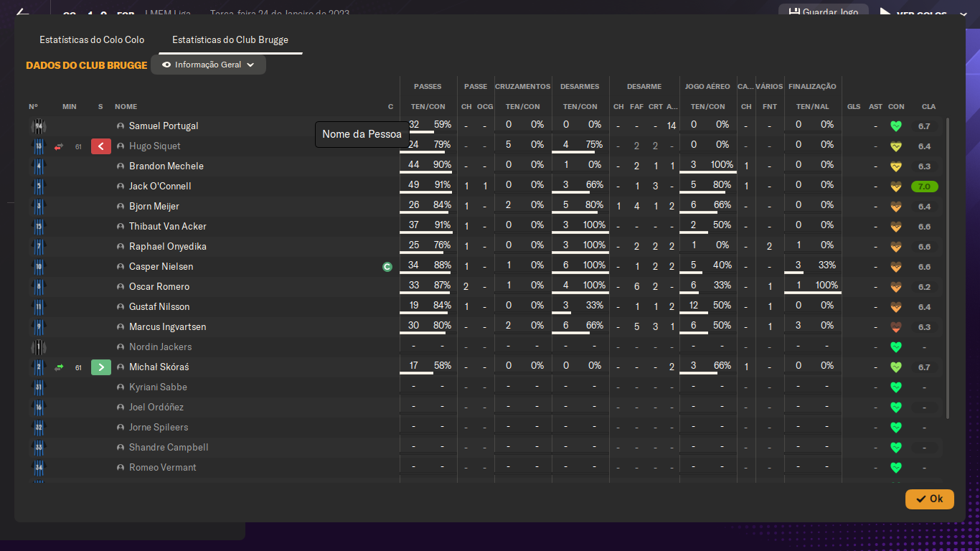Click the FINALIZAÇÃO group header

[x=812, y=87]
